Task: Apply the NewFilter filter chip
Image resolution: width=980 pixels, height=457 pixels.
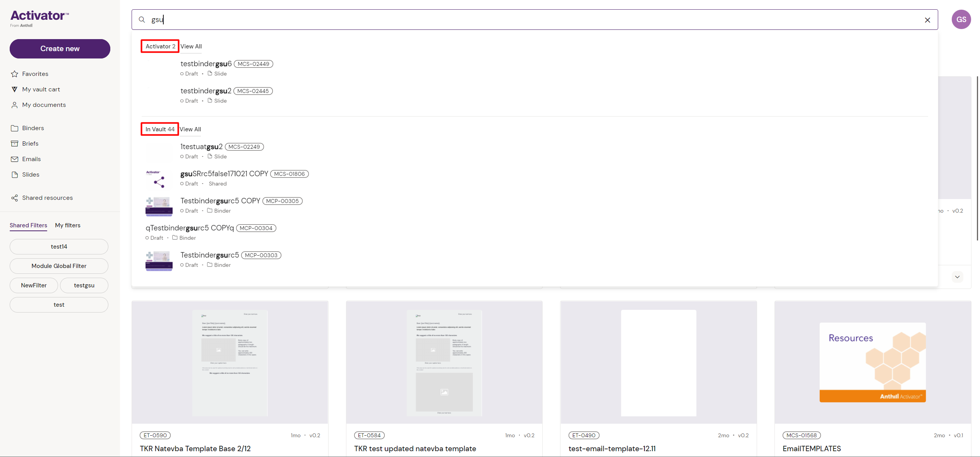Action: coord(34,285)
